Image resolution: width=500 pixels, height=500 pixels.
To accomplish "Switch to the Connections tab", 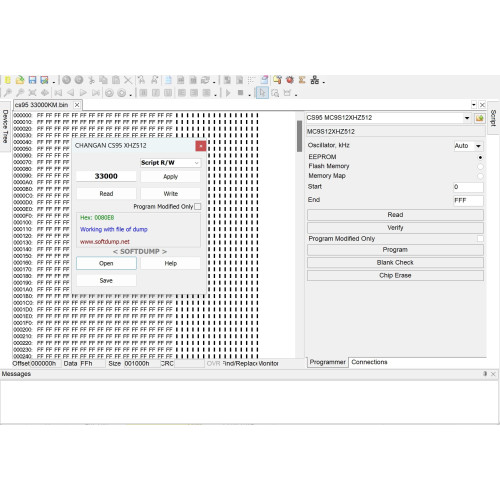I will point(369,362).
